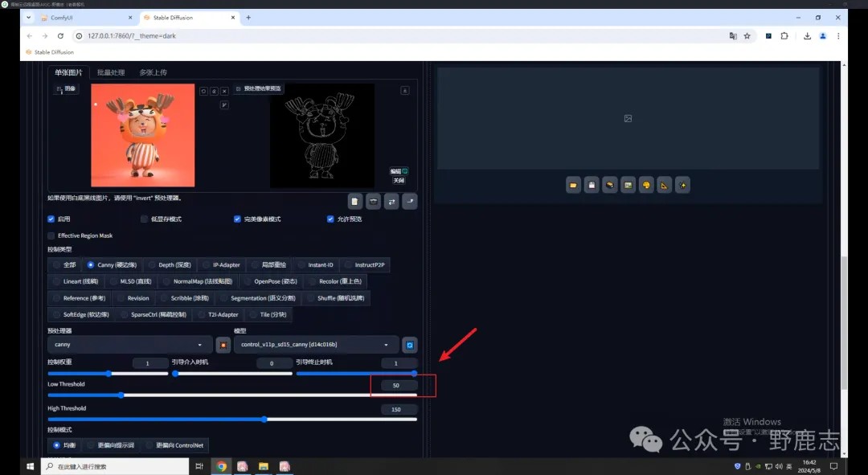Choose 更偏向提示词 control mode
Viewport: 868px width, 475px height.
[x=111, y=445]
